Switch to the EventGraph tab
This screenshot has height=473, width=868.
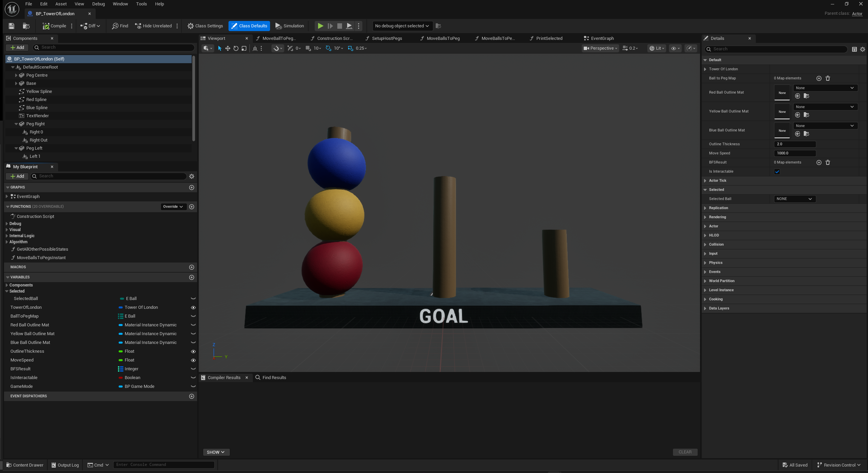(602, 39)
